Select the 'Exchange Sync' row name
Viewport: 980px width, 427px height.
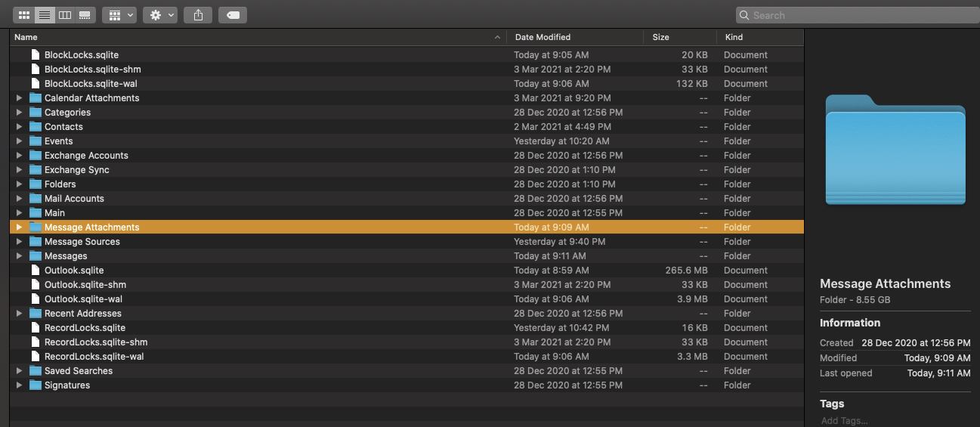77,170
